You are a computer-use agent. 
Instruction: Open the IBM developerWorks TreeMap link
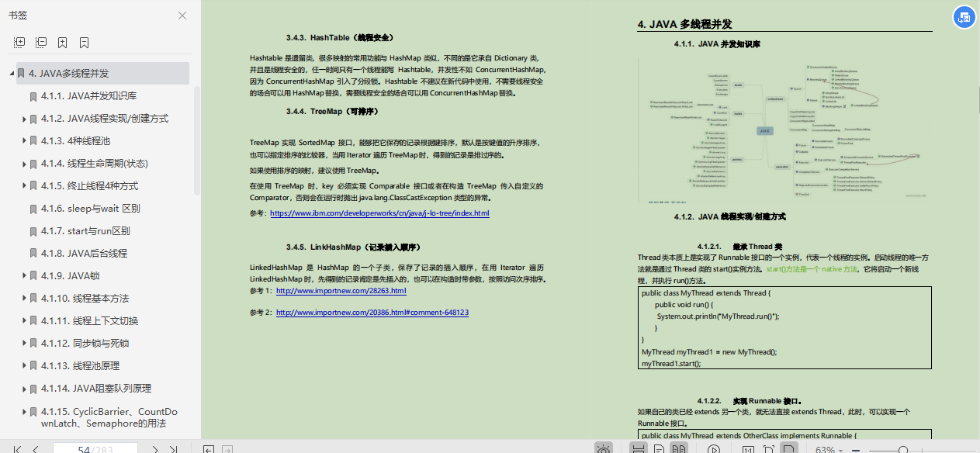pos(379,213)
